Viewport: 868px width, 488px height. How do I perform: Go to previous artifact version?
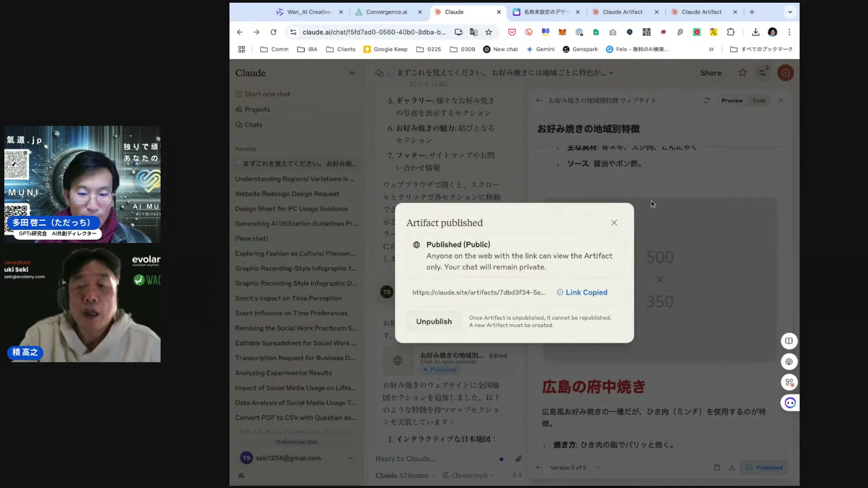click(538, 468)
